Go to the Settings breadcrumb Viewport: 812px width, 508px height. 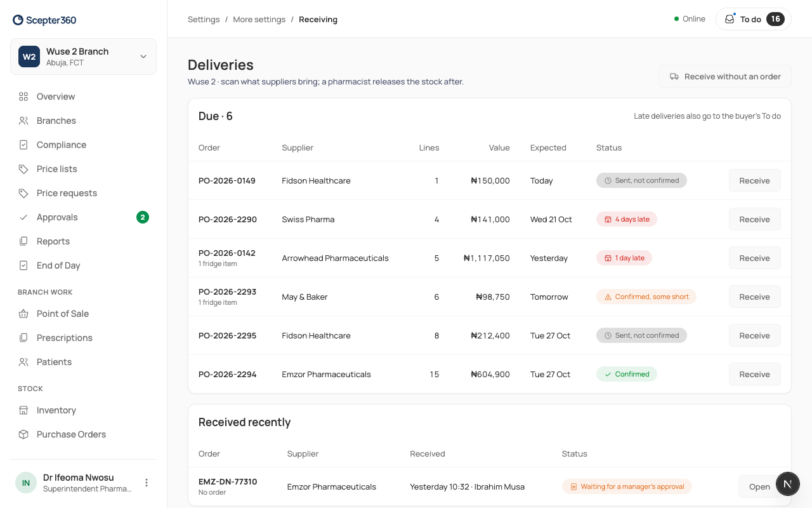tap(204, 20)
